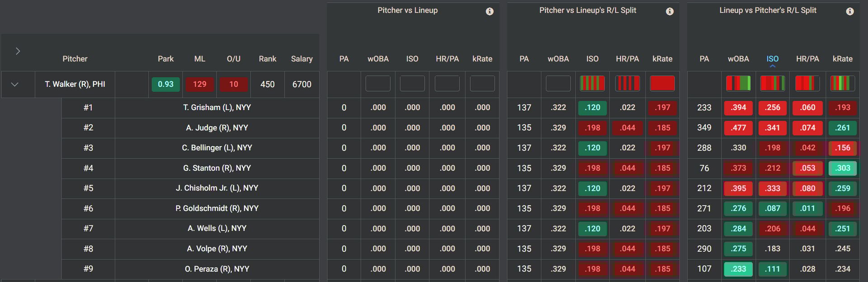The height and width of the screenshot is (282, 868).
Task: Click the kRate heatmap swatch in Lineup vs Pitcher's R/L Split
Action: 843,84
